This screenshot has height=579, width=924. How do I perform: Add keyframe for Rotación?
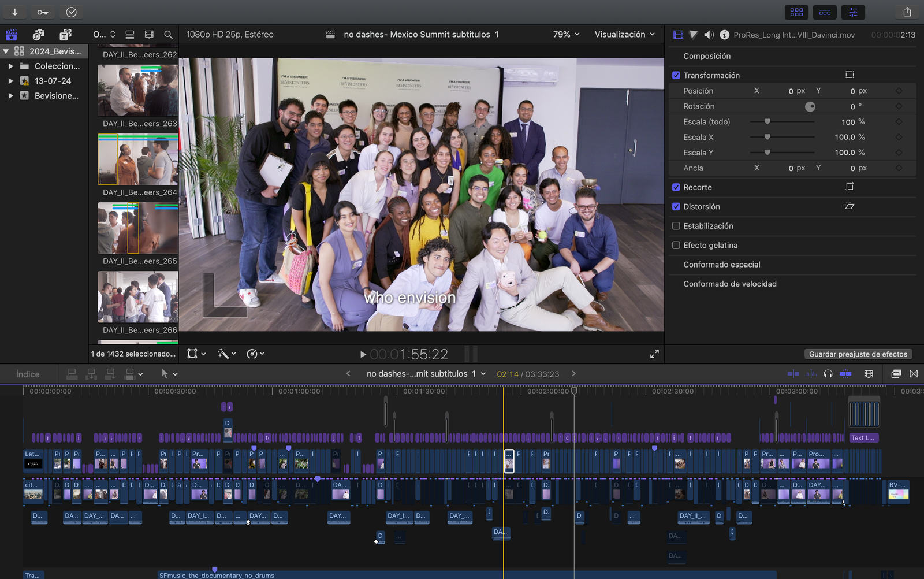click(899, 106)
